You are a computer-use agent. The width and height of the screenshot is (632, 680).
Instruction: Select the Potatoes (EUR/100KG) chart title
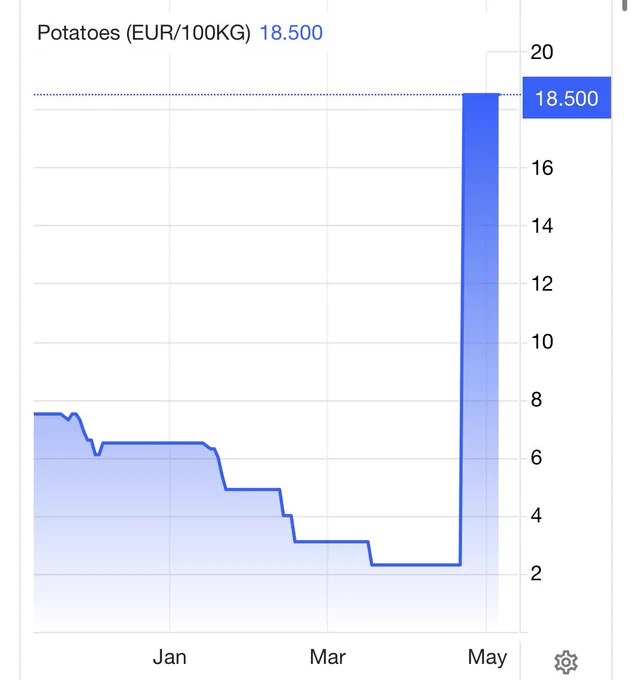pos(144,33)
